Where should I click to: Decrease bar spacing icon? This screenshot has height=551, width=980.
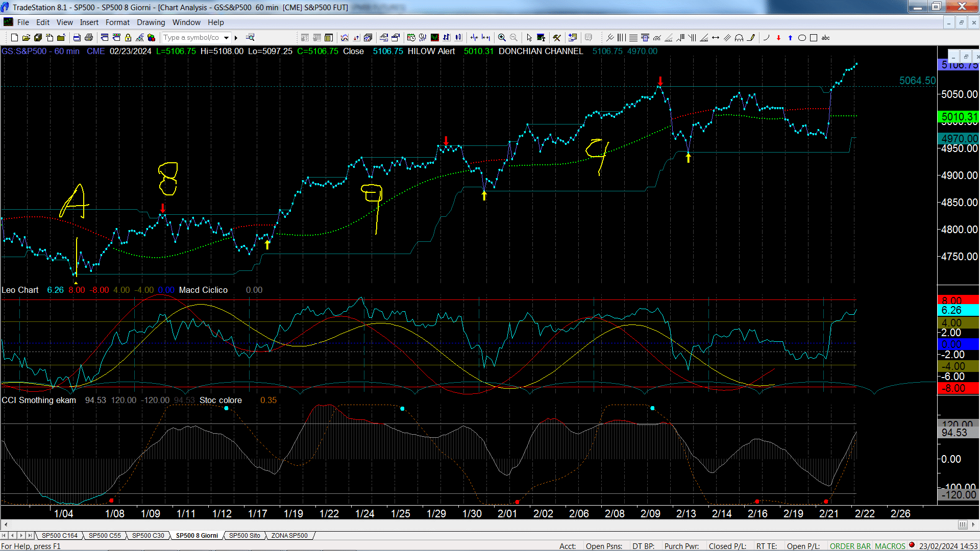(474, 38)
